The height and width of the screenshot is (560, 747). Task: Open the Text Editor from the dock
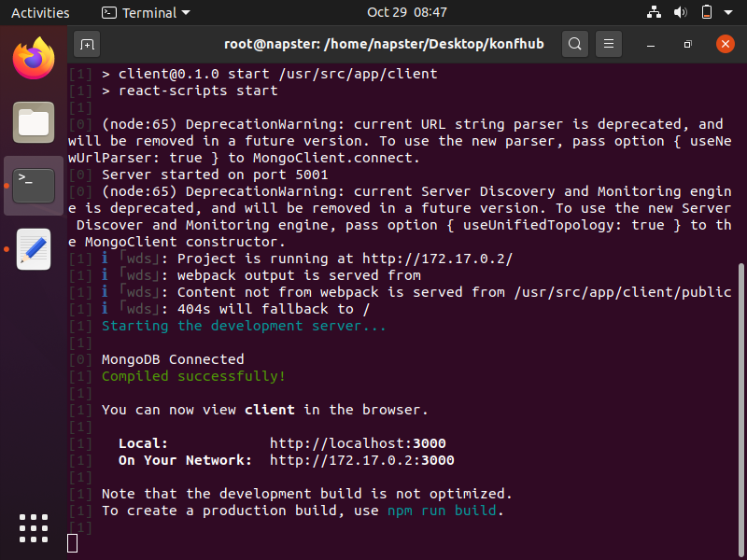34,249
